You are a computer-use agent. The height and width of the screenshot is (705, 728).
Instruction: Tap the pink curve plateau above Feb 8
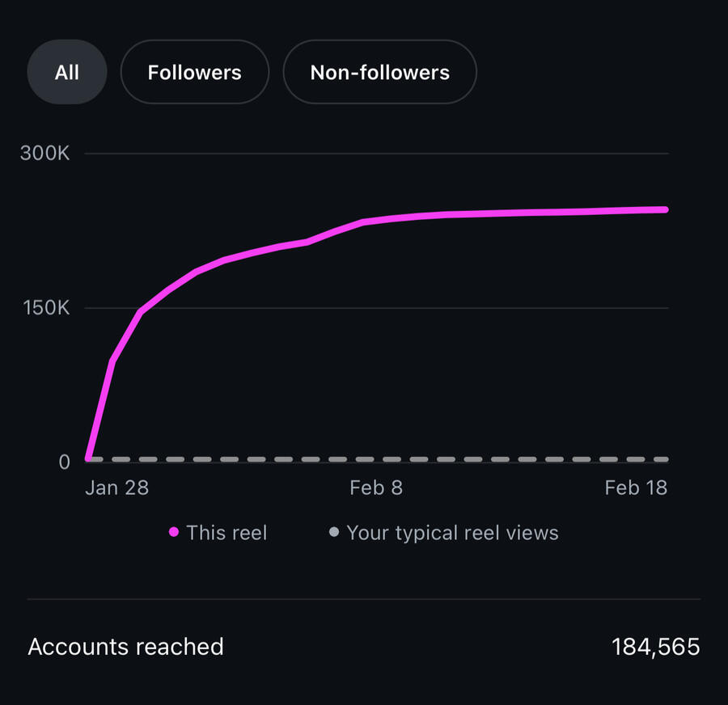click(376, 221)
